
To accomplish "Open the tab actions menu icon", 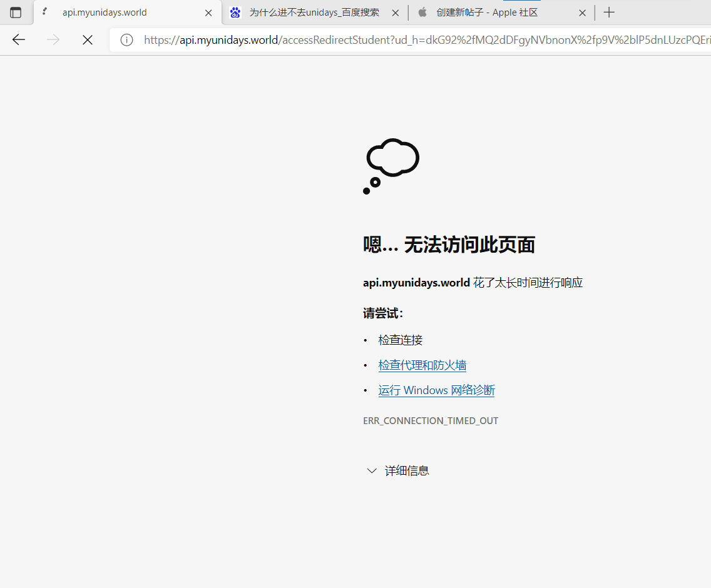I will point(16,13).
